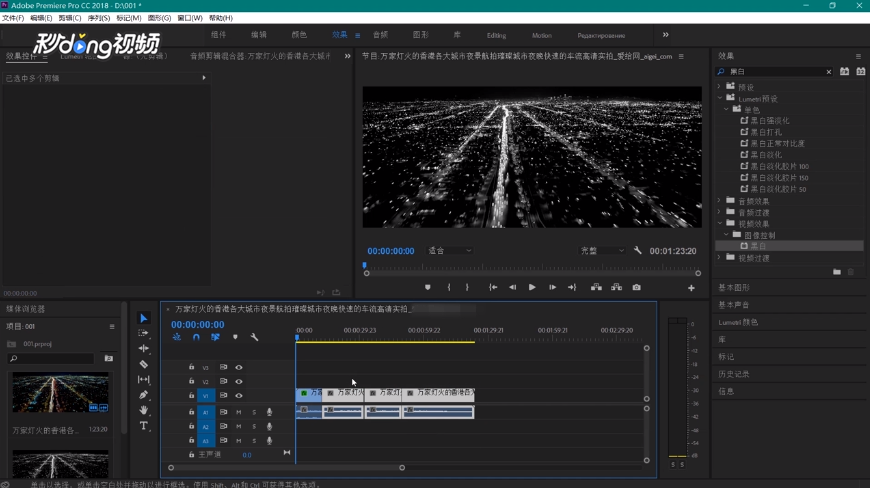Switch to the 颜色 workspace tab
The image size is (870, 488).
coord(299,34)
